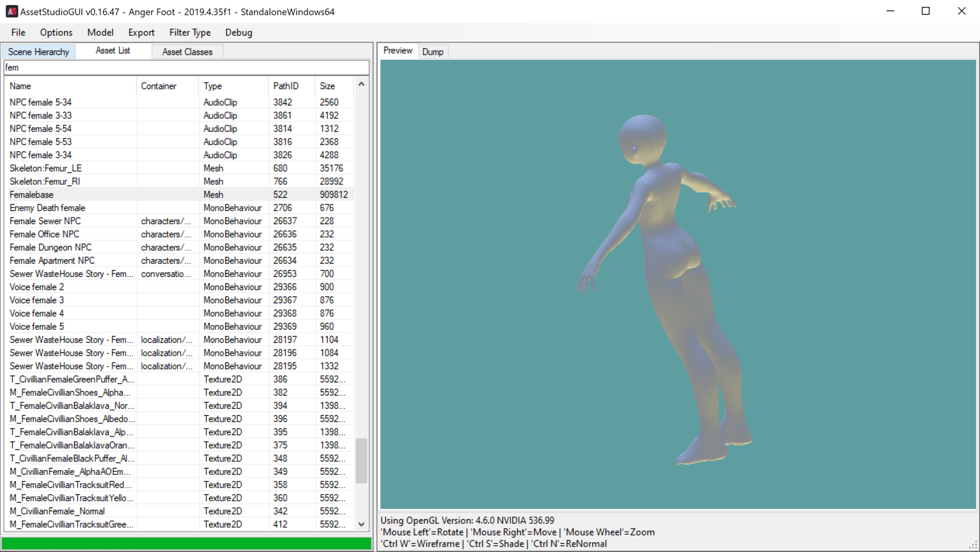Screen dimensions: 980x552
Task: Click the search field containing 'fem'
Action: coord(186,67)
